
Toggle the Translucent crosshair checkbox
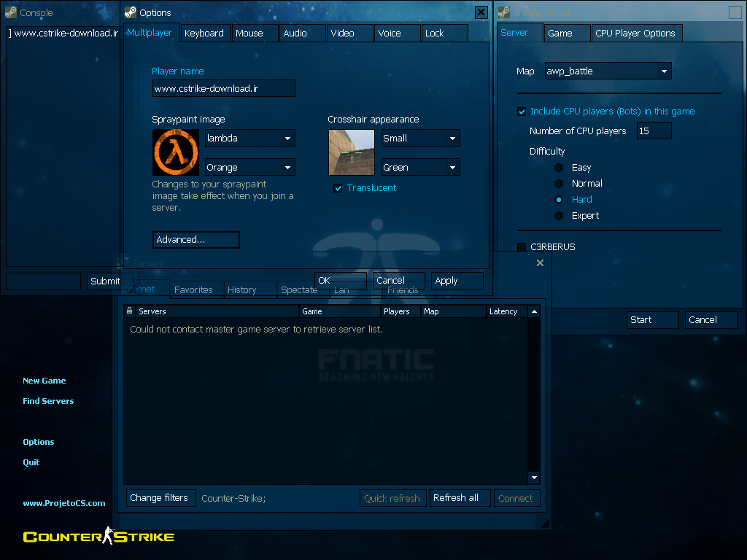tap(338, 188)
